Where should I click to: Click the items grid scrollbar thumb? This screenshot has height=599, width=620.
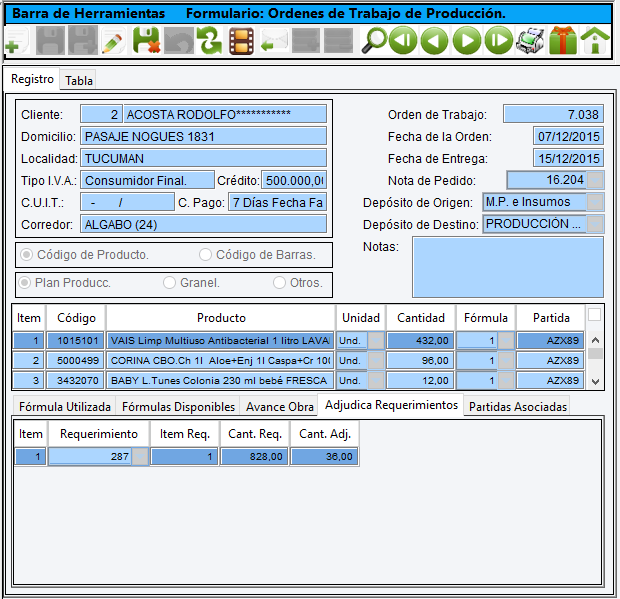tap(595, 353)
